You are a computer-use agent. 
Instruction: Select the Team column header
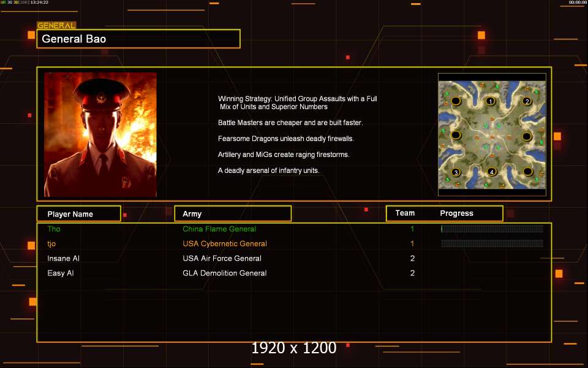tap(405, 213)
